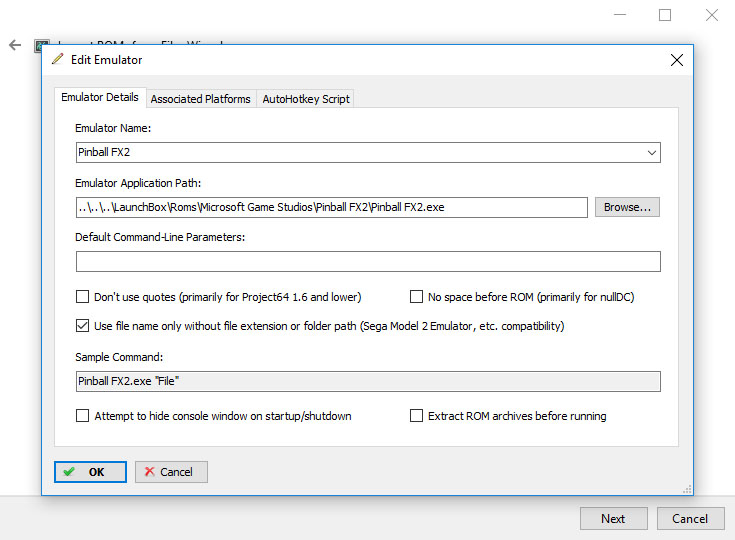
Task: Open the AutoHotkey Script tab
Action: pyautogui.click(x=306, y=99)
